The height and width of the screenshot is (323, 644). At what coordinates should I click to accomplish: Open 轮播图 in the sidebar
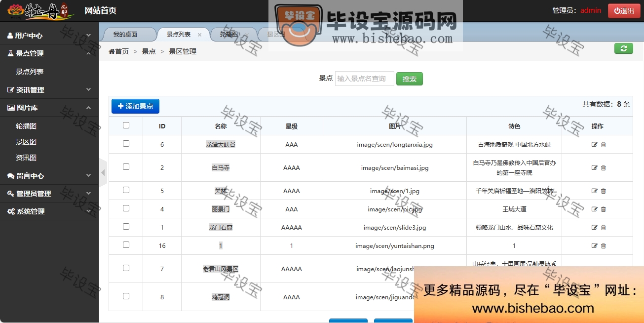[x=26, y=126]
